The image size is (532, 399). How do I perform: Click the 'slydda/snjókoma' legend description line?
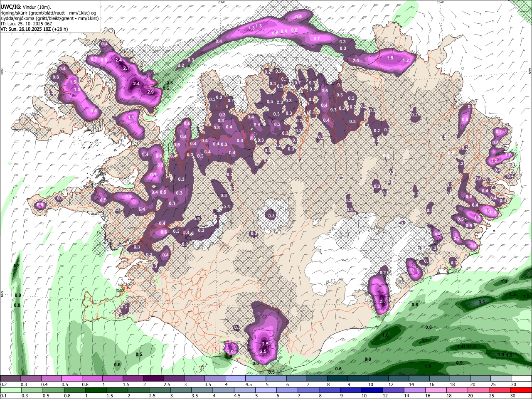pyautogui.click(x=49, y=18)
